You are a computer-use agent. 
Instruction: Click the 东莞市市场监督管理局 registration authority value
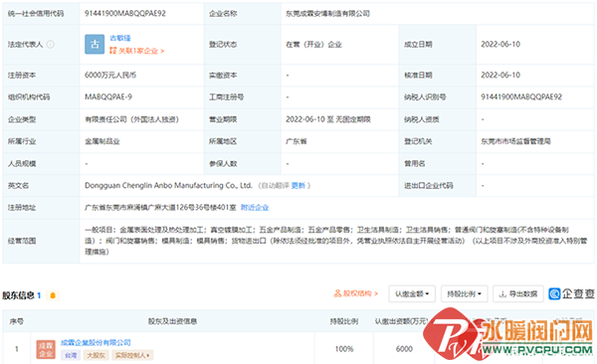coord(515,141)
